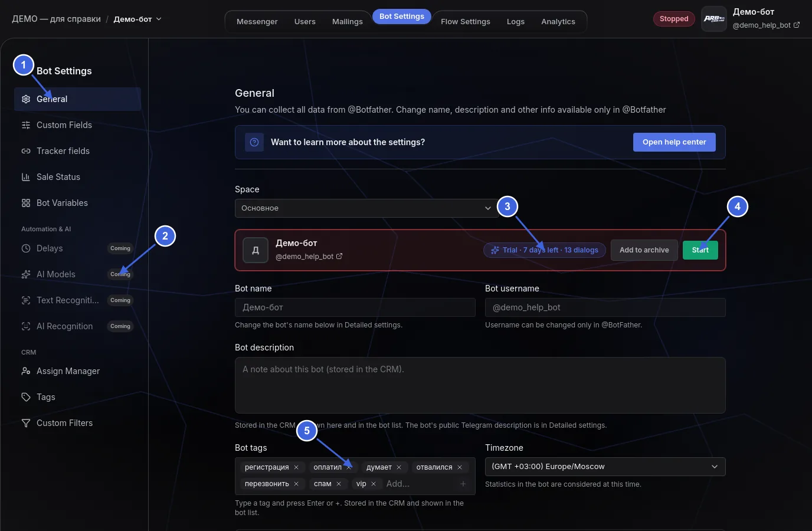
Task: Switch to the Logs tab
Action: [x=516, y=22]
